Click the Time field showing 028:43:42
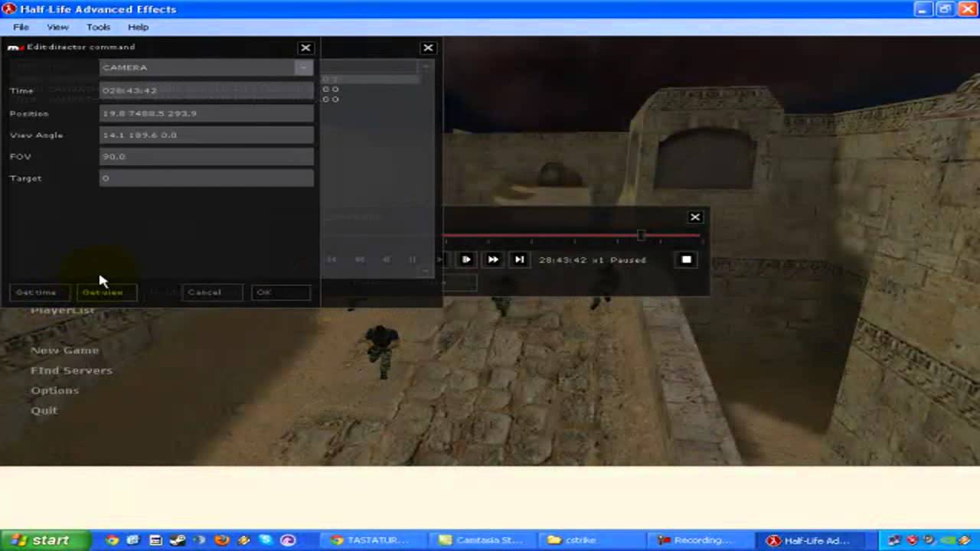 tap(207, 90)
